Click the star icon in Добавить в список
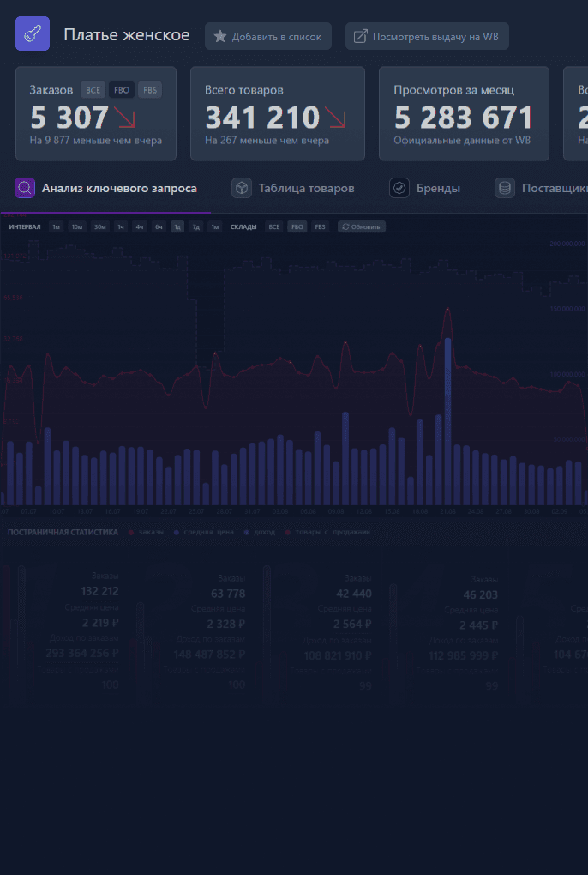The image size is (588, 875). coord(220,37)
